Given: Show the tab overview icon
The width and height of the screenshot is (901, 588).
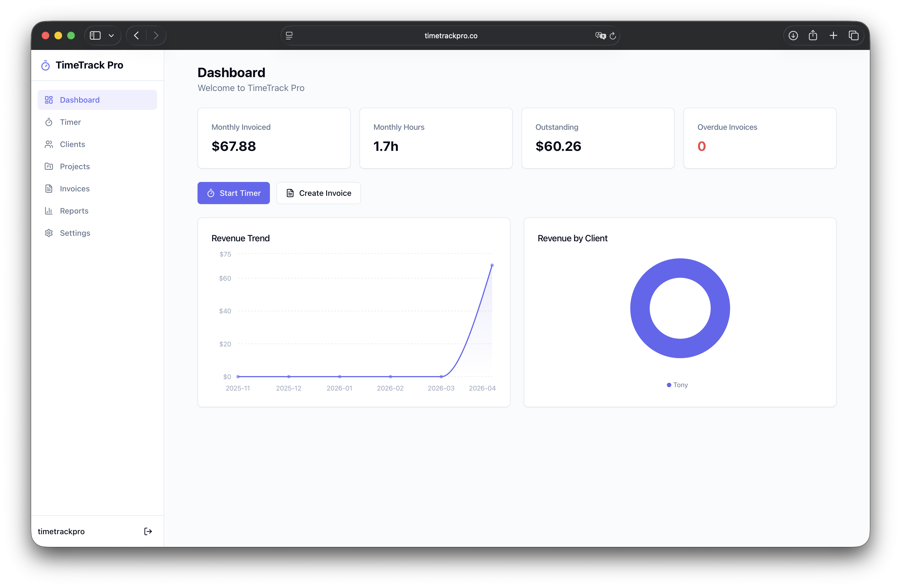Looking at the screenshot, I should click(x=853, y=36).
